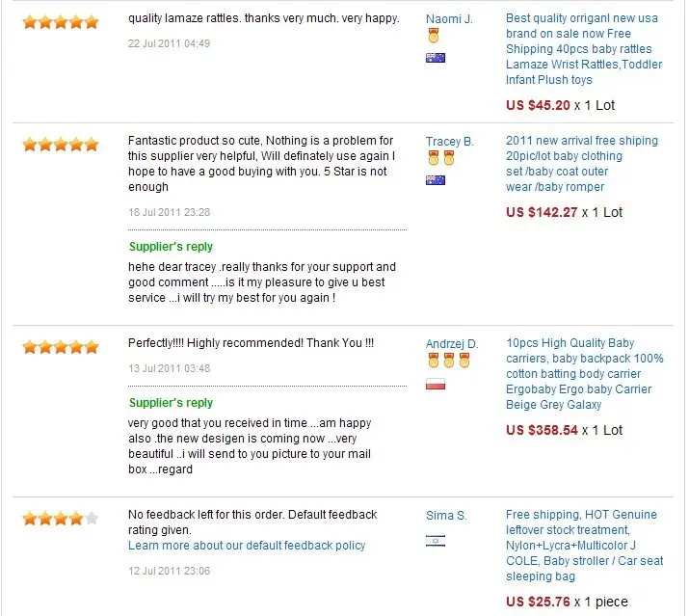Click the Polish flag under Andrzej D.

(435, 384)
